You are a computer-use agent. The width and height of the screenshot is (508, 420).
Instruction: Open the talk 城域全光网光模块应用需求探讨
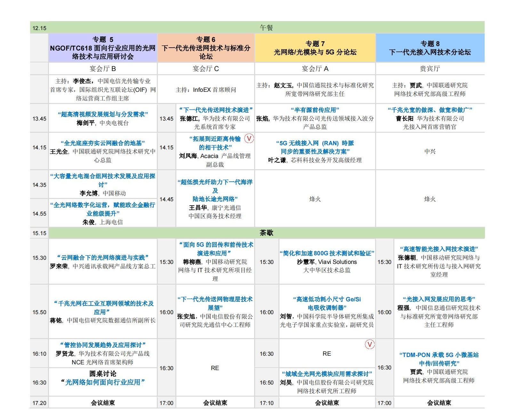pos(327,374)
